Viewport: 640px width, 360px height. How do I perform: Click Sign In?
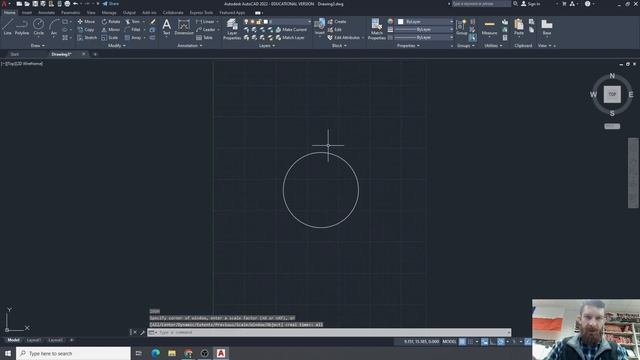click(x=530, y=4)
